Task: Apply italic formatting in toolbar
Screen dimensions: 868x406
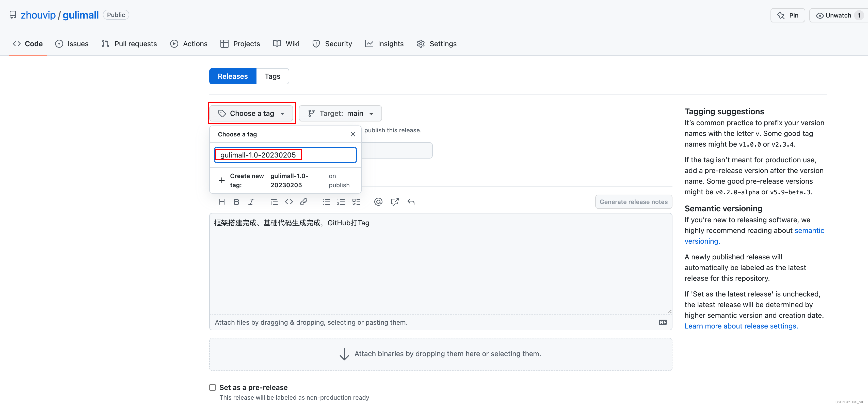Action: point(251,202)
